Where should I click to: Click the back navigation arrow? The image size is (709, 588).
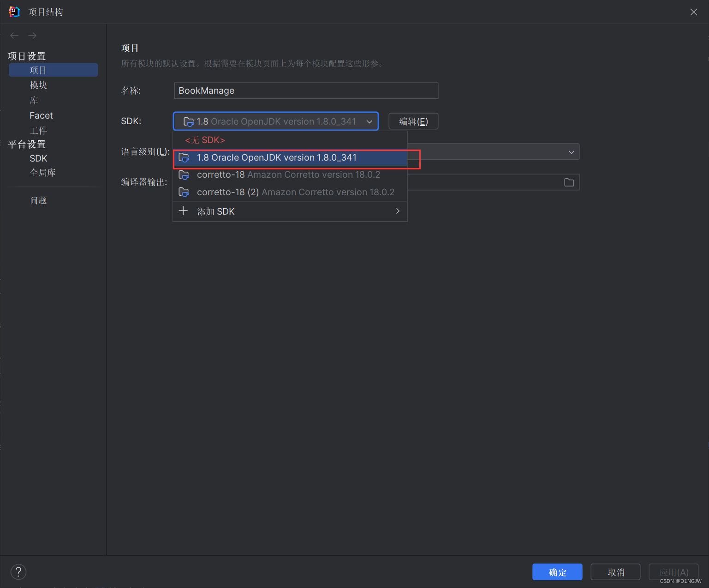coord(14,36)
